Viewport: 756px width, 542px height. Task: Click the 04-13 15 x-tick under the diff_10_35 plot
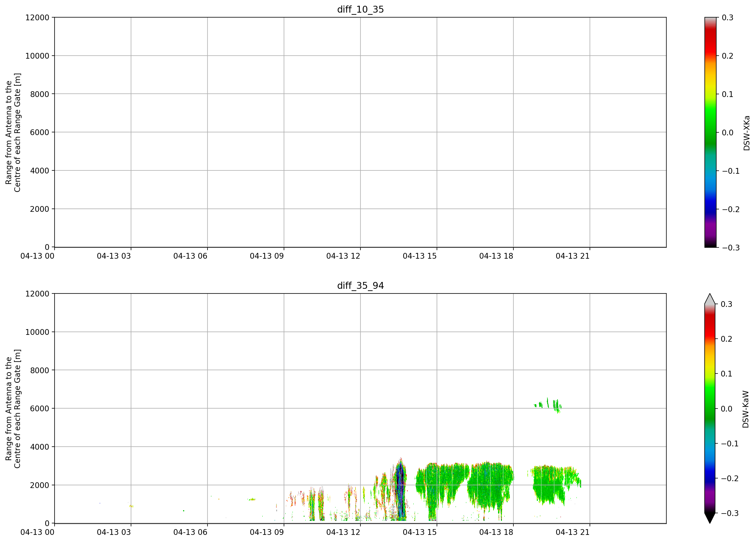click(420, 256)
